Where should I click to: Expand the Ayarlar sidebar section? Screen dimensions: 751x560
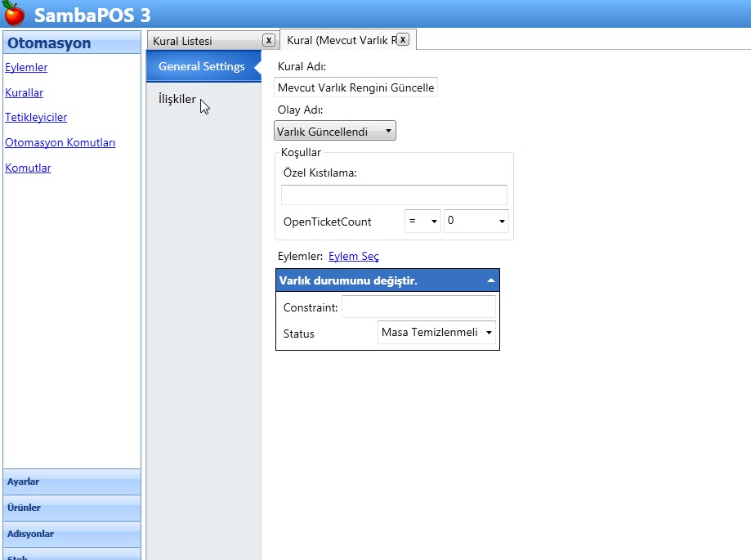[x=72, y=482]
